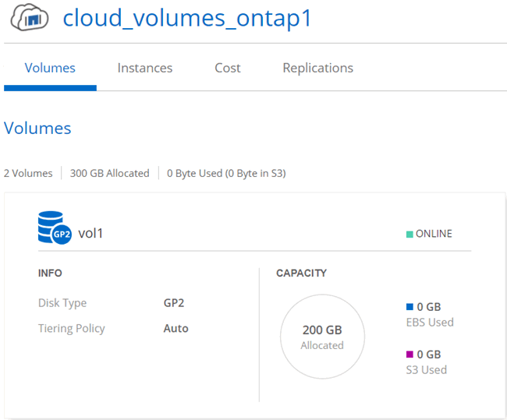Switch to the Instances tab
This screenshot has width=507, height=420.
(x=145, y=68)
